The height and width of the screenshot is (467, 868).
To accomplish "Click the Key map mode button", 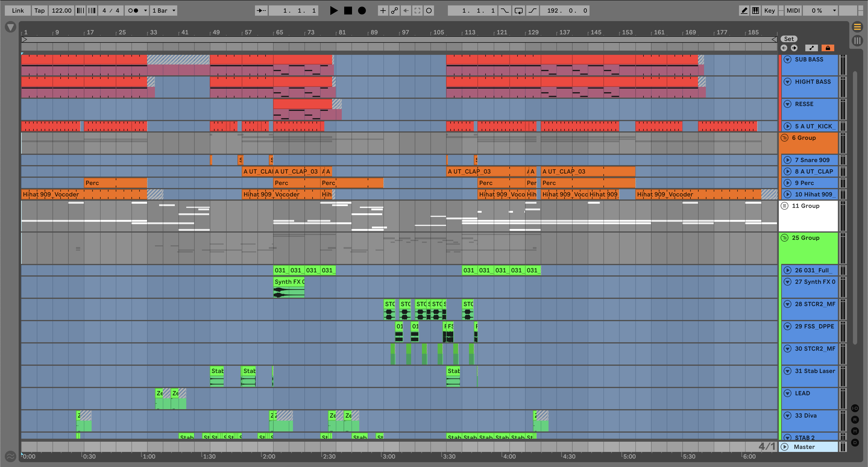I will click(x=769, y=11).
